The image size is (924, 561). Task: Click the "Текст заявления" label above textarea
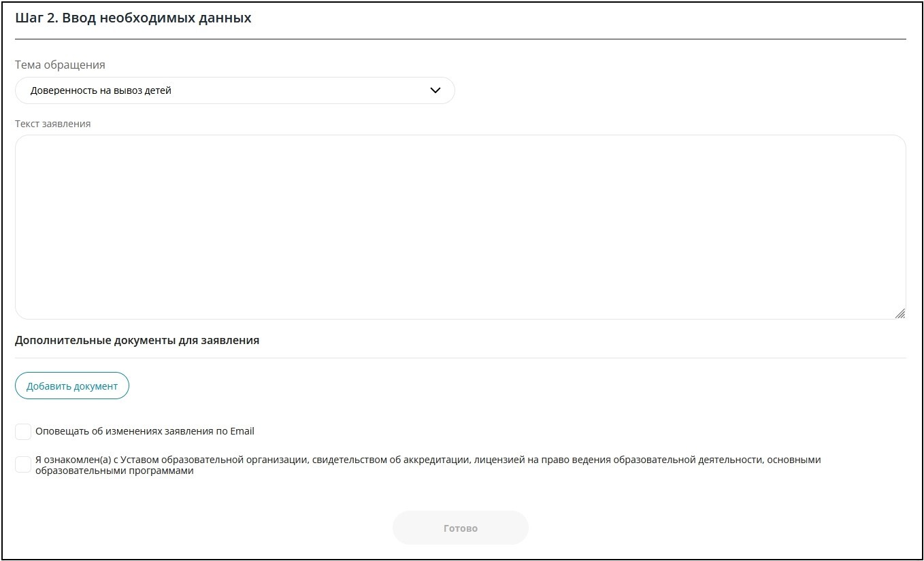(52, 124)
